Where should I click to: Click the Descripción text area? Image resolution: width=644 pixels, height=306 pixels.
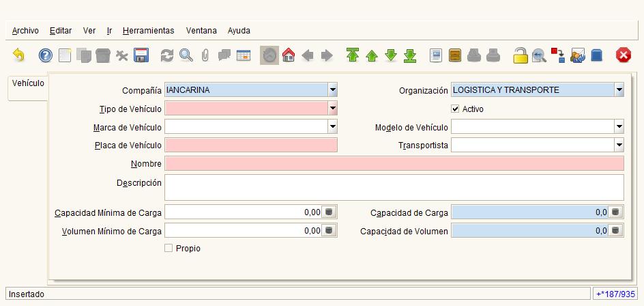coord(394,188)
